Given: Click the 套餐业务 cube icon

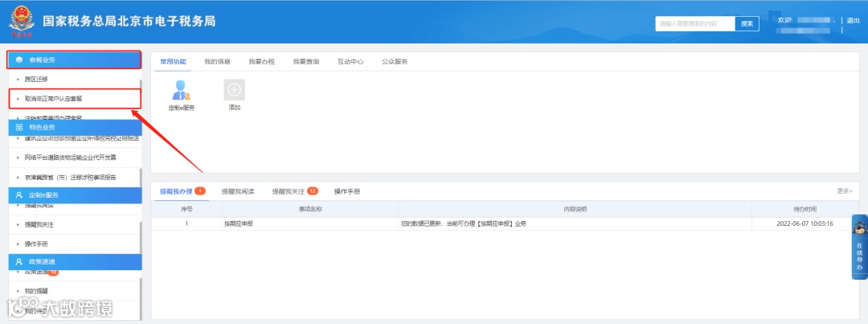Looking at the screenshot, I should click(x=18, y=59).
